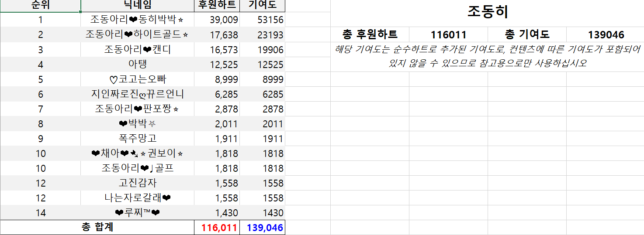
Task: Click the italic note starting 해당 기여도는
Action: pyautogui.click(x=487, y=57)
